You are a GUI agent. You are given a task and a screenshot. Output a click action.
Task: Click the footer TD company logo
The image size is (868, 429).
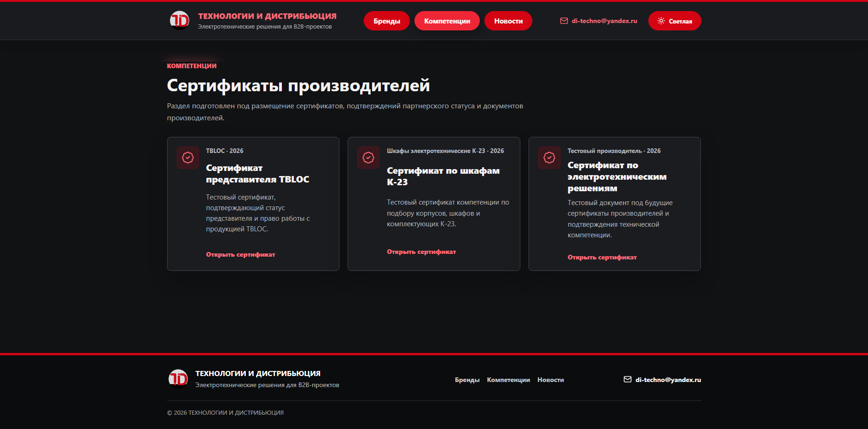(x=178, y=379)
